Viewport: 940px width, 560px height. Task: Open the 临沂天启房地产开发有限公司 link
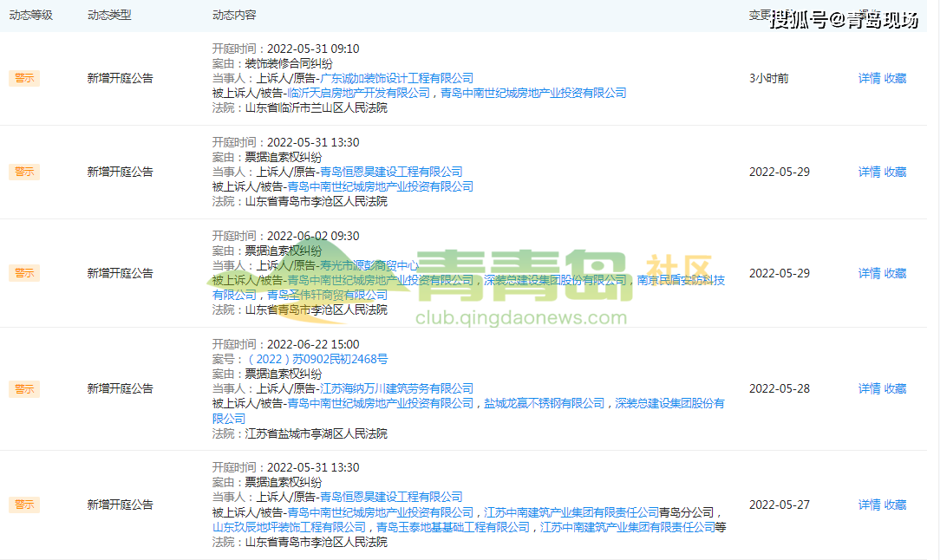coord(358,93)
